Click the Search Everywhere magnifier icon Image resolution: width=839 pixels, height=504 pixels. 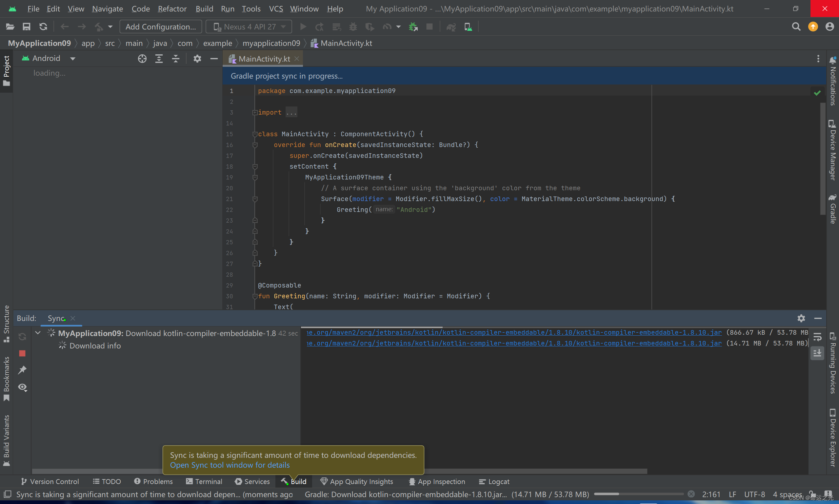click(x=796, y=27)
